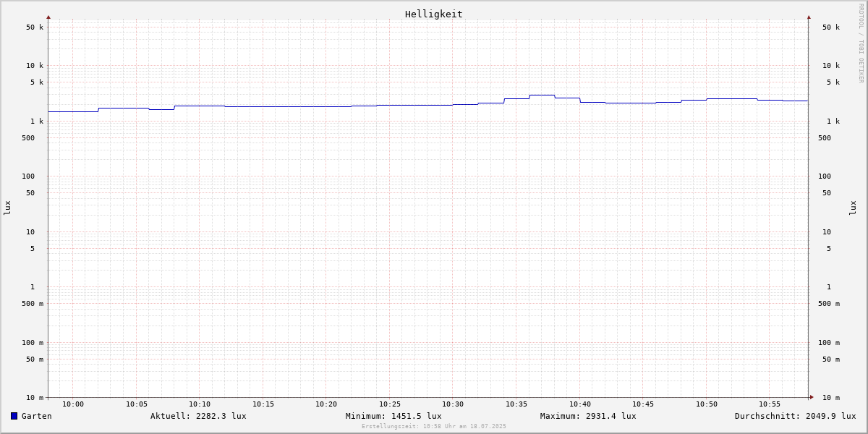Click the 10:25 time axis label

click(390, 404)
